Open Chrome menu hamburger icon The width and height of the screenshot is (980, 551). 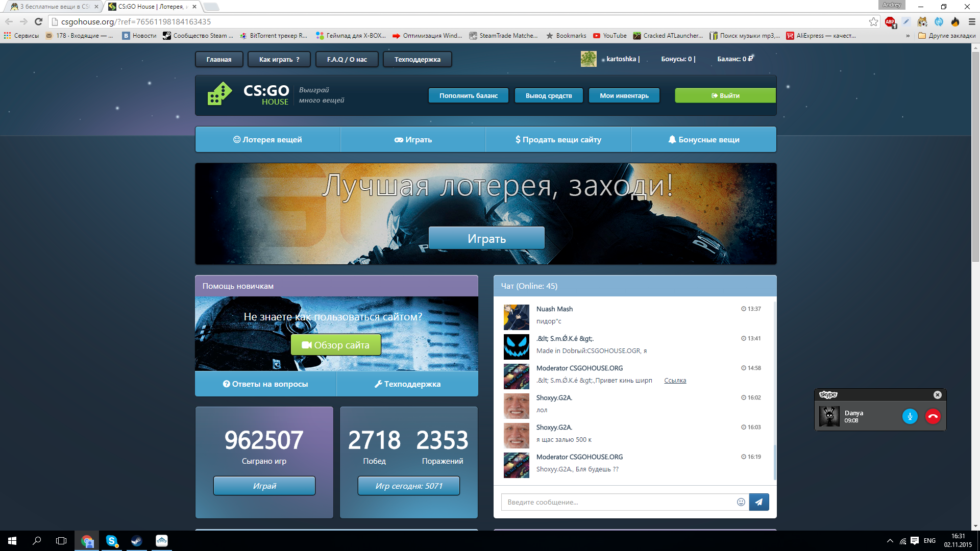971,22
